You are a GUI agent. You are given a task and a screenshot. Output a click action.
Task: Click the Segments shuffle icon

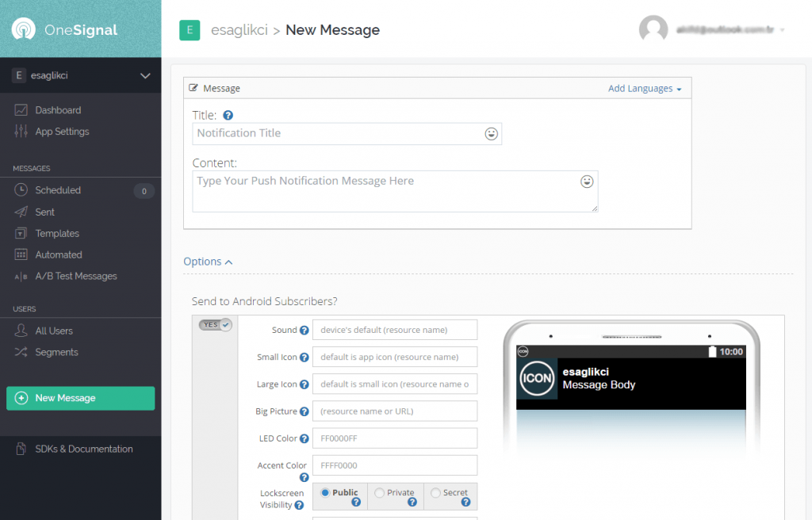21,352
